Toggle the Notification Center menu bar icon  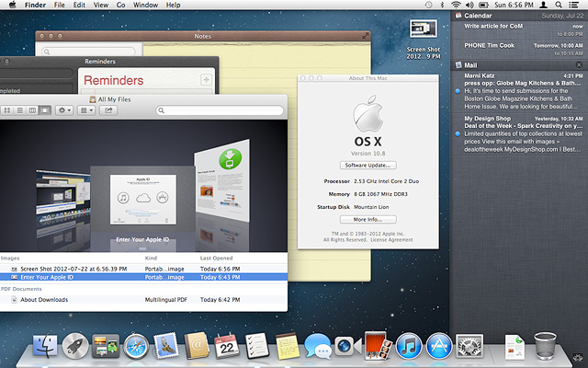click(x=576, y=6)
